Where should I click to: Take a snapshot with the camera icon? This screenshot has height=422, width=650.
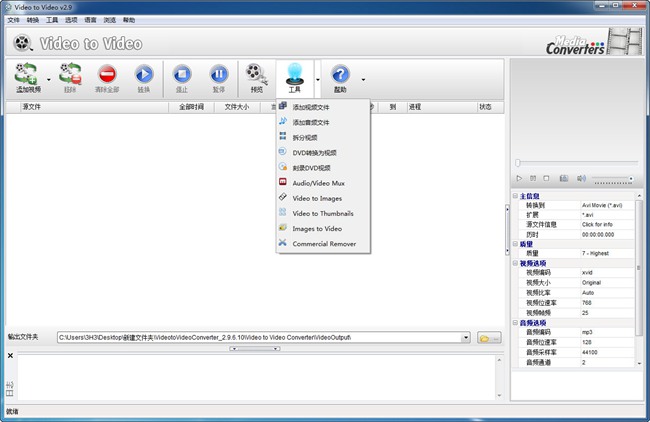(x=564, y=178)
